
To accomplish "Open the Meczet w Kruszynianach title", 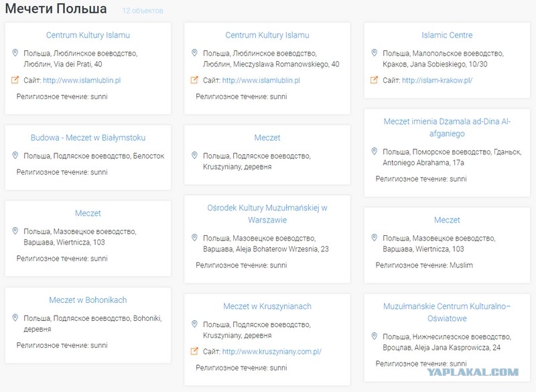I will 267,306.
